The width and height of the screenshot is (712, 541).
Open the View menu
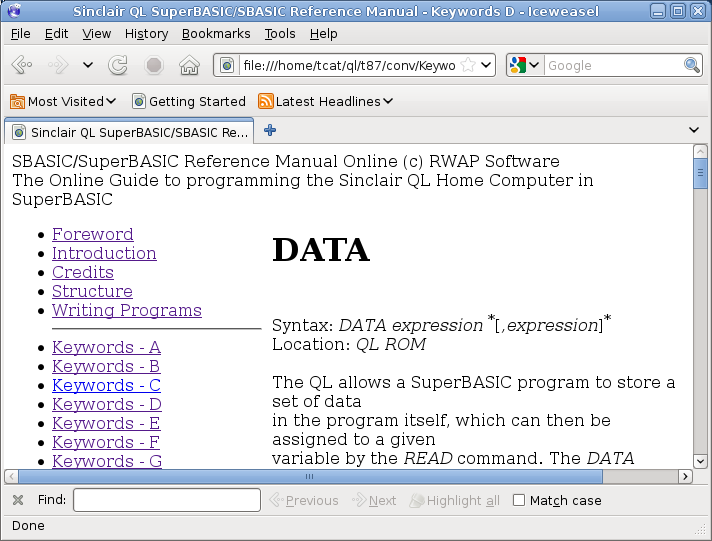coord(96,34)
